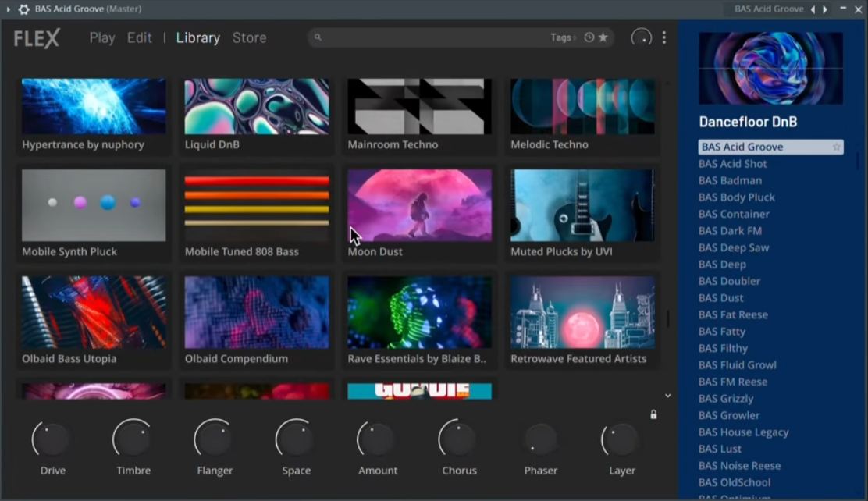Expand the Tags filter dropdown
The height and width of the screenshot is (501, 868).
click(x=563, y=37)
